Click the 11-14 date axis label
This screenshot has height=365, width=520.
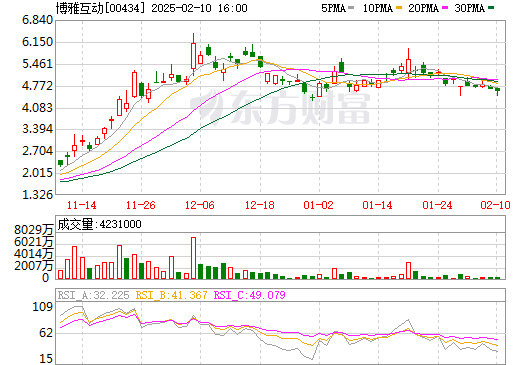pos(82,205)
